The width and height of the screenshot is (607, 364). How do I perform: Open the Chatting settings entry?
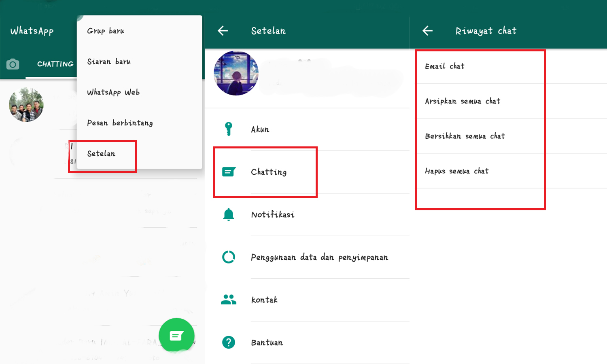(x=307, y=172)
